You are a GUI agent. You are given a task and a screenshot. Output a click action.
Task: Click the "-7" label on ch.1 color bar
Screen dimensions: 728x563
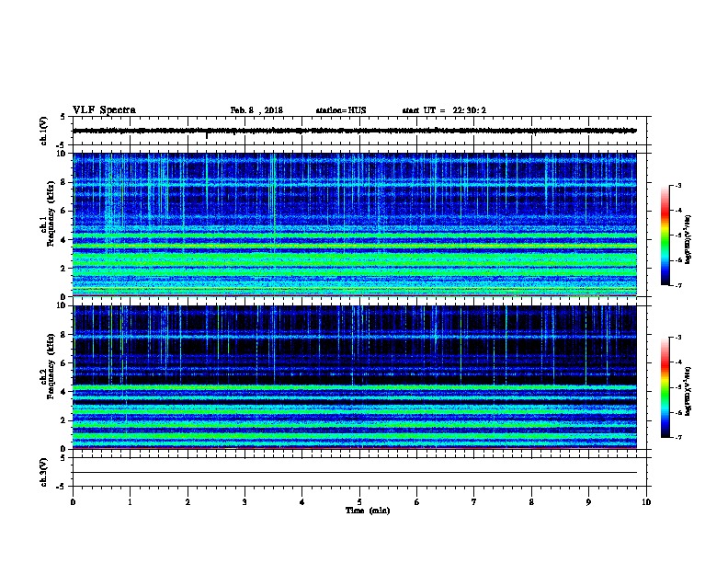678,286
